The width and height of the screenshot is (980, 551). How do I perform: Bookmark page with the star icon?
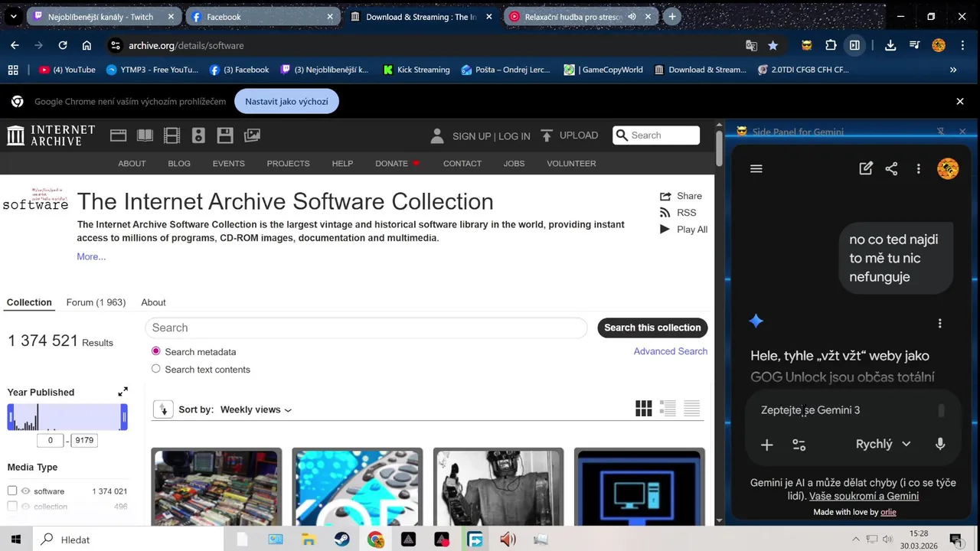pos(773,45)
